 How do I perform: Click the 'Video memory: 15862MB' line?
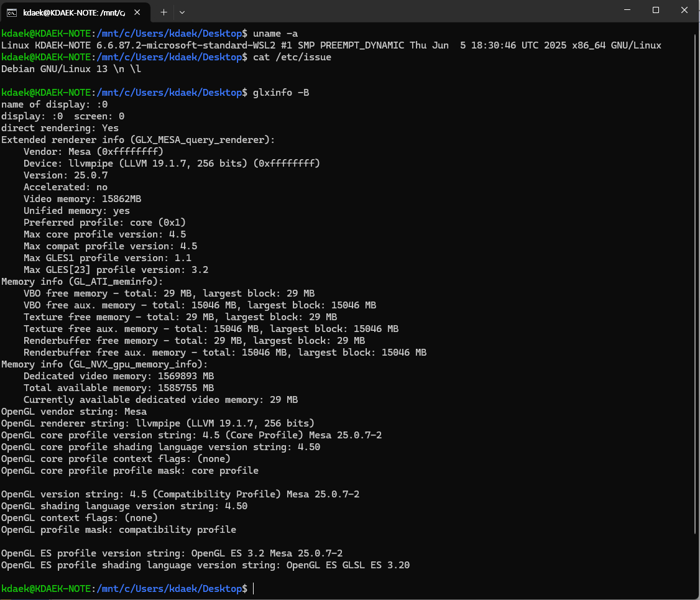pyautogui.click(x=83, y=199)
